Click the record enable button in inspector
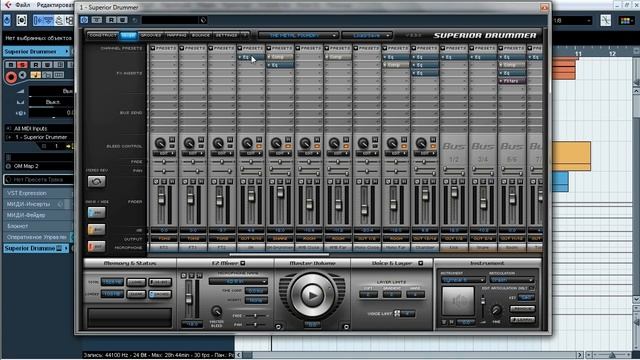The width and height of the screenshot is (640, 360). click(x=11, y=77)
